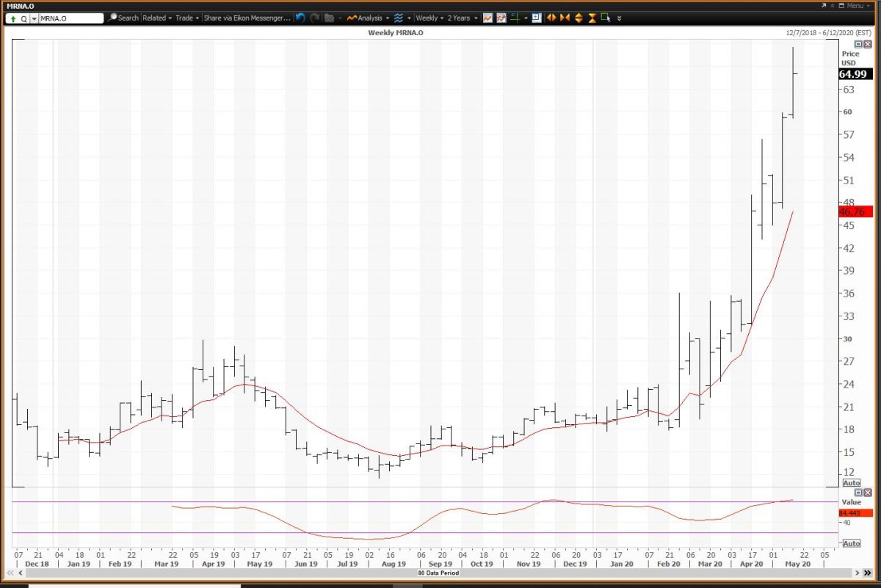Open the Trade menu
Image resolution: width=881 pixels, height=588 pixels.
[186, 18]
